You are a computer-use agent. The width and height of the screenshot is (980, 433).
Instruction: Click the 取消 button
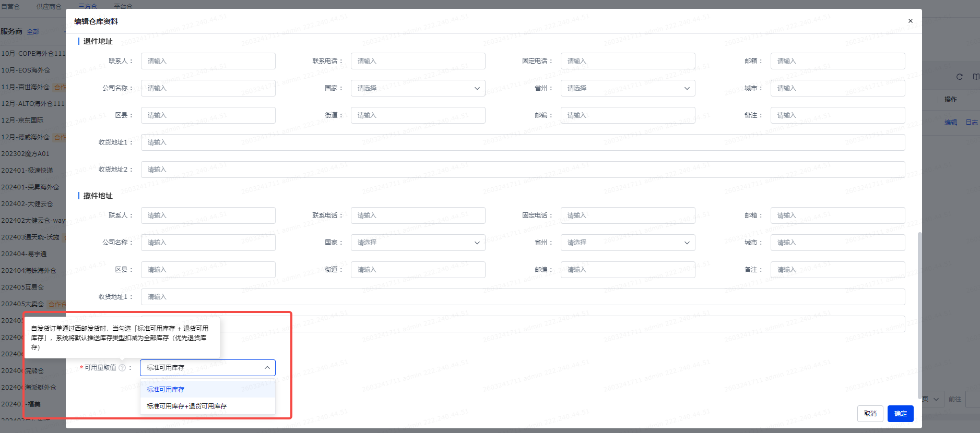pyautogui.click(x=870, y=414)
